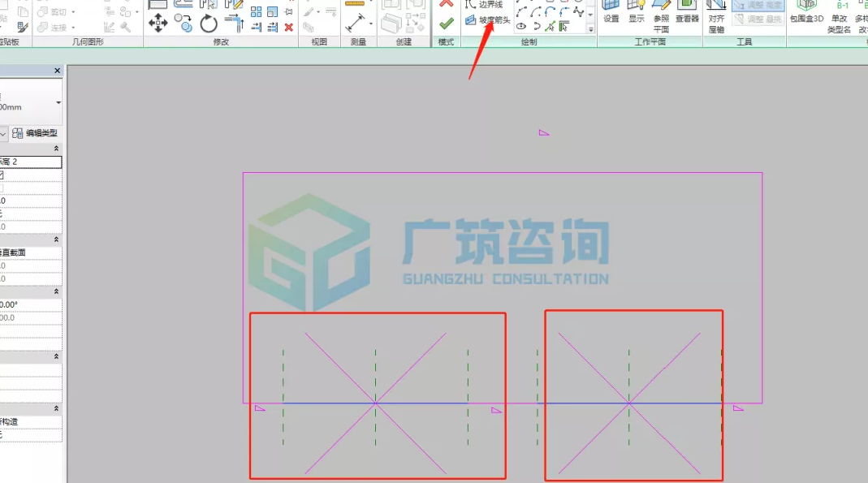This screenshot has width=868, height=483.
Task: Open the type selector dropdown in Properties
Action: tap(58, 102)
